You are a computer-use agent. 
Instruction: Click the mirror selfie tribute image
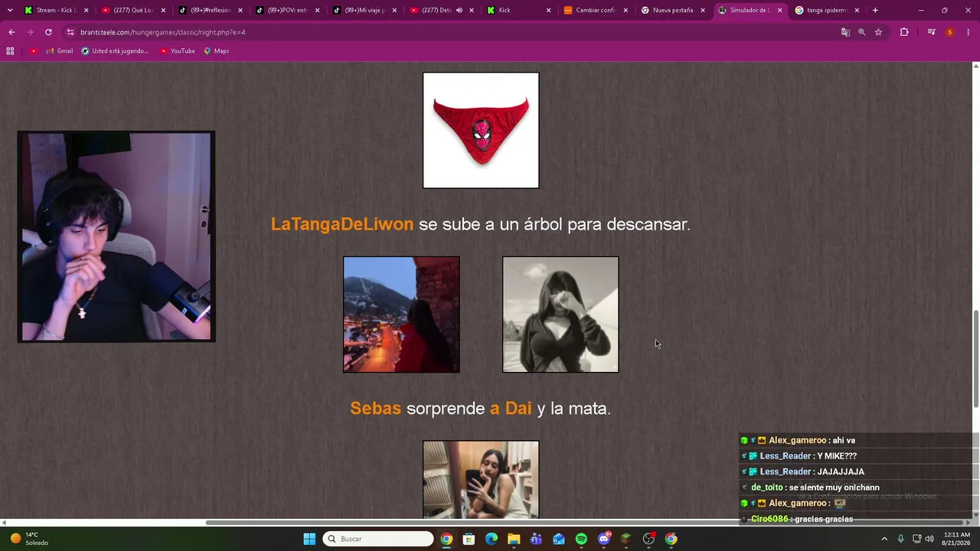click(x=481, y=480)
